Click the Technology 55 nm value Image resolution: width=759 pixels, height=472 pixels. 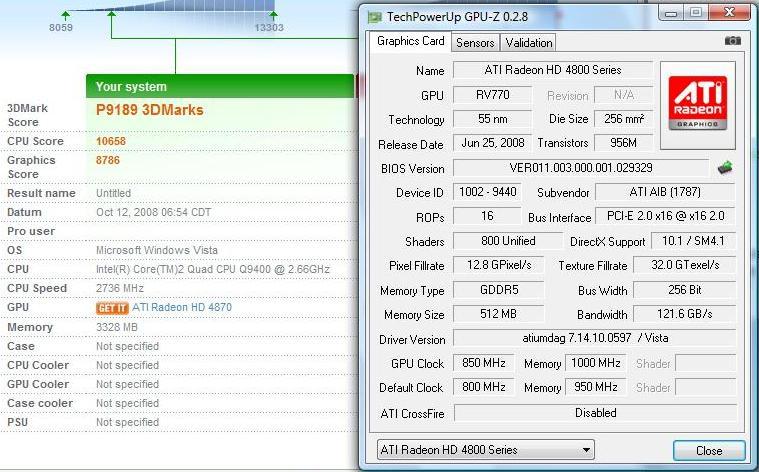pos(492,119)
